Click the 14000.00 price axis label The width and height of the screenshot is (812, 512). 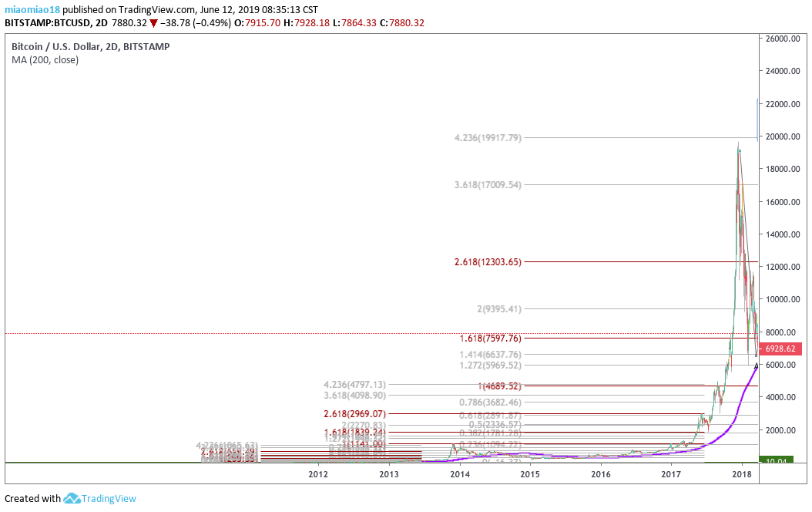pyautogui.click(x=783, y=234)
